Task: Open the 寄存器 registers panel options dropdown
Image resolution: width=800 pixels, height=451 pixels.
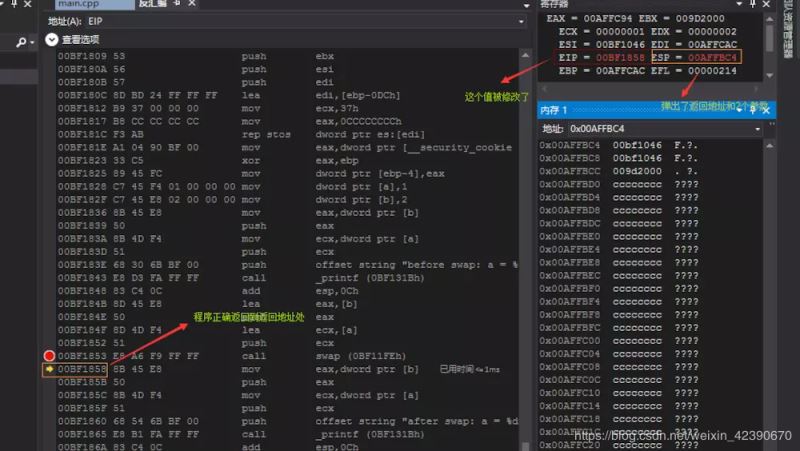Action: click(738, 4)
